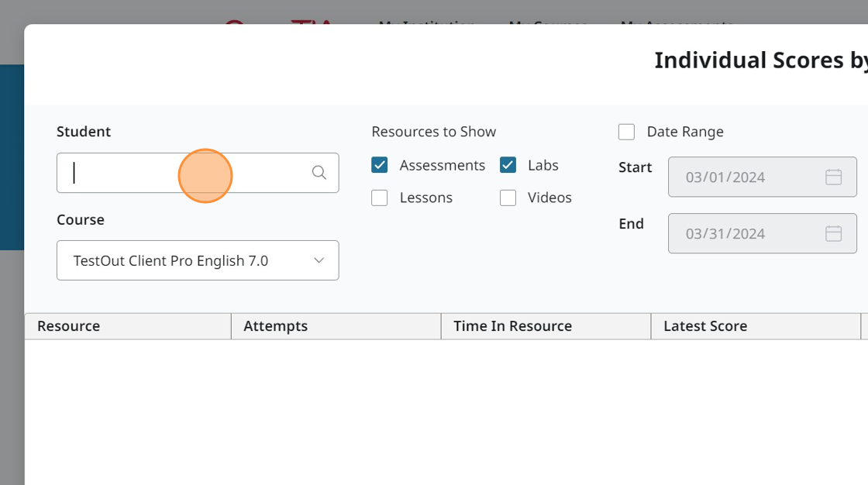Enable the Lessons checkbox
The image size is (868, 485).
pos(380,198)
